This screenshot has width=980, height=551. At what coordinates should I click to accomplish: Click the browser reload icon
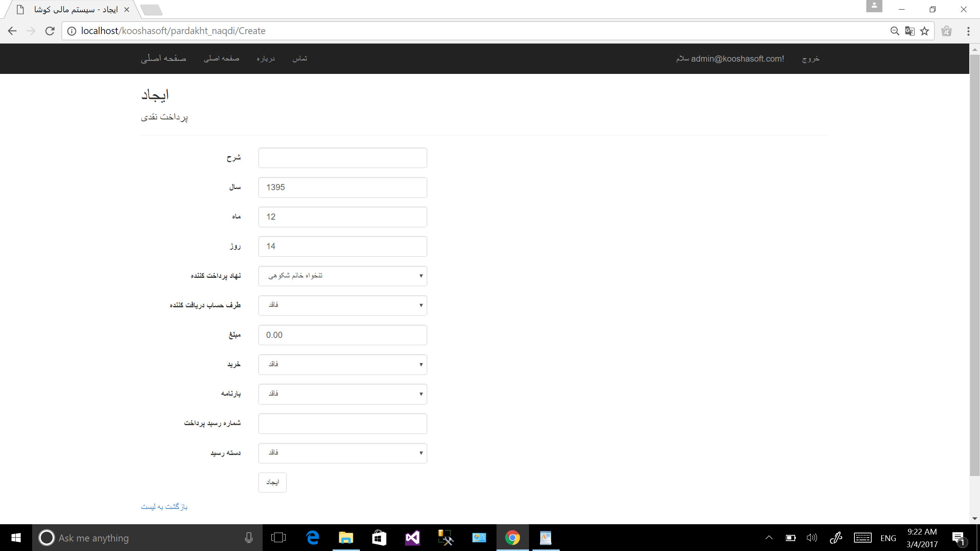click(50, 31)
